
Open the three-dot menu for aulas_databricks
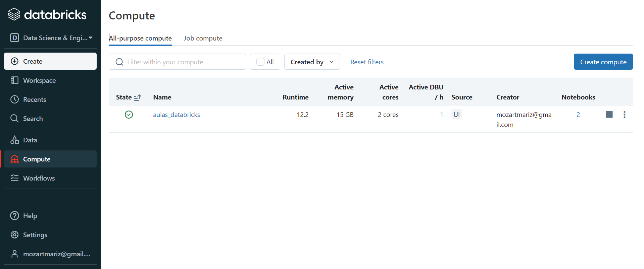tap(625, 115)
